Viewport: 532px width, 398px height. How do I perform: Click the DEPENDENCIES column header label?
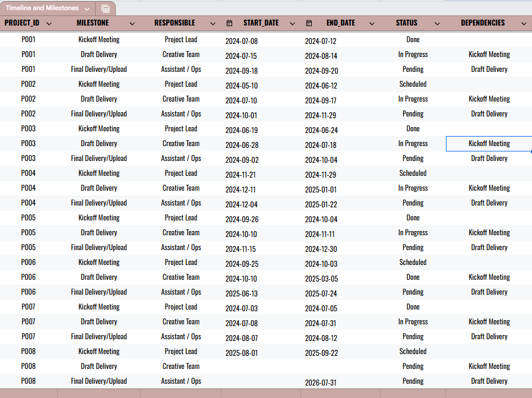[x=483, y=23]
